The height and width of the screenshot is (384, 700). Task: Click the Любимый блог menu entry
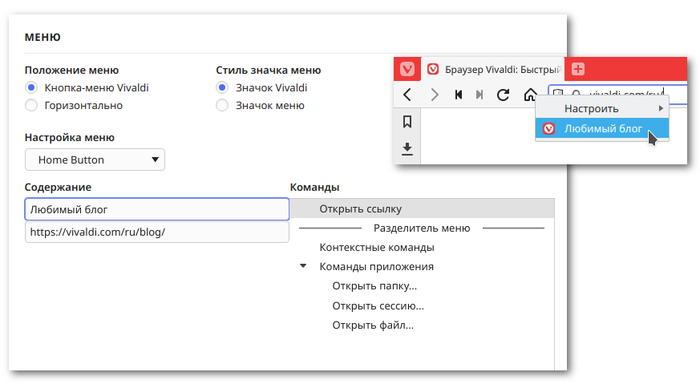[x=602, y=129]
